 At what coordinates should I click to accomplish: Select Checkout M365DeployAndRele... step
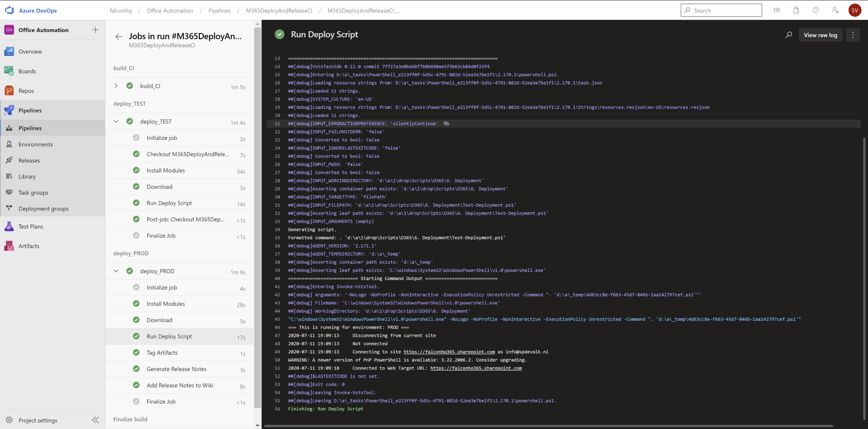pos(180,154)
